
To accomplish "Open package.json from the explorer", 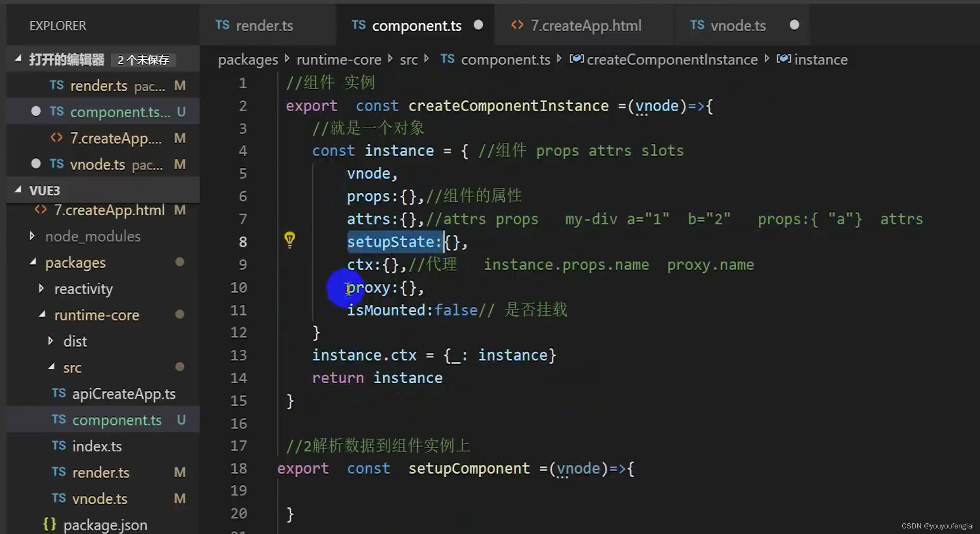I will point(103,525).
